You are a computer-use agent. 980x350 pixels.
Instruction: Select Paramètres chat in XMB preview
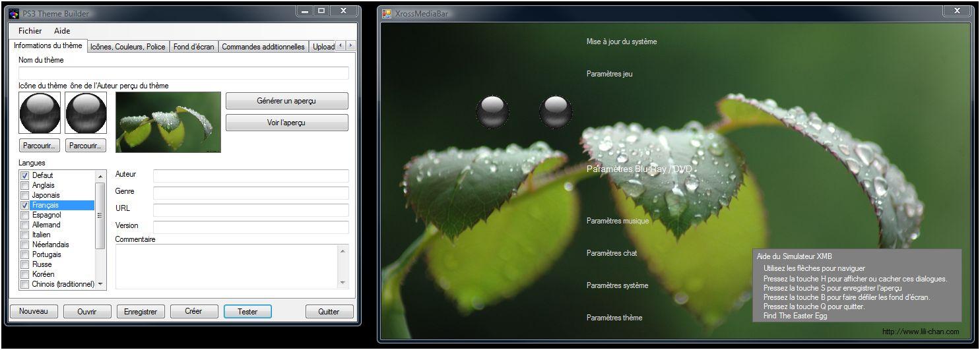[612, 253]
